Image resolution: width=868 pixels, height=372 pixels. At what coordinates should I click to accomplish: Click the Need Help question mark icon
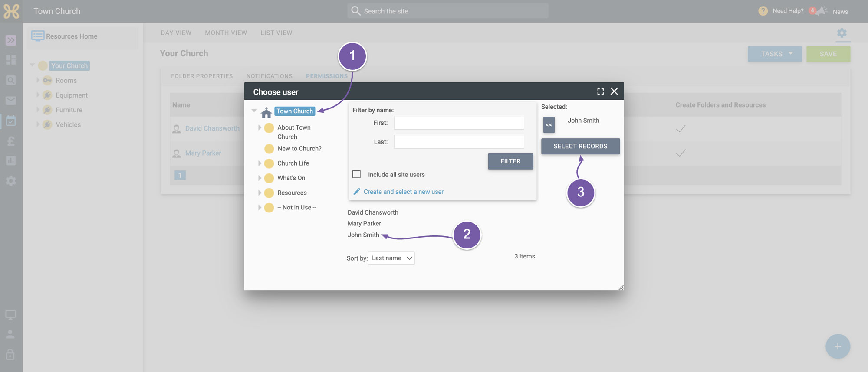(x=763, y=11)
